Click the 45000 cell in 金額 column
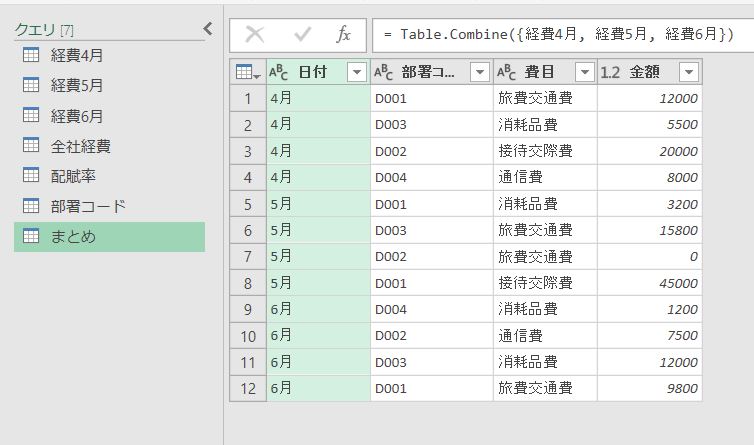754x445 pixels. 650,283
